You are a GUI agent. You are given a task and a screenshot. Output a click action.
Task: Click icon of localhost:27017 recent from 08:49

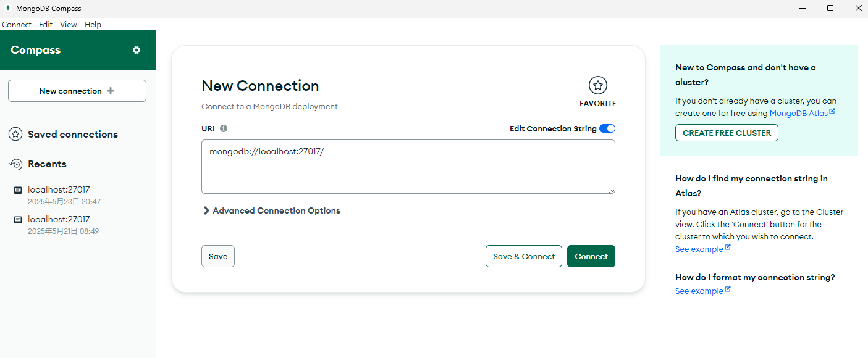[x=18, y=220]
